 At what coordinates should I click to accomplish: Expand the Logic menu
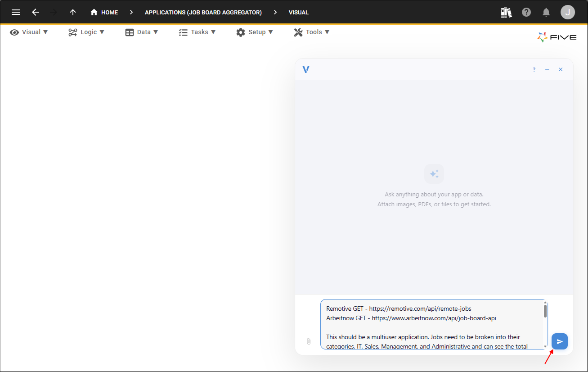click(x=86, y=32)
